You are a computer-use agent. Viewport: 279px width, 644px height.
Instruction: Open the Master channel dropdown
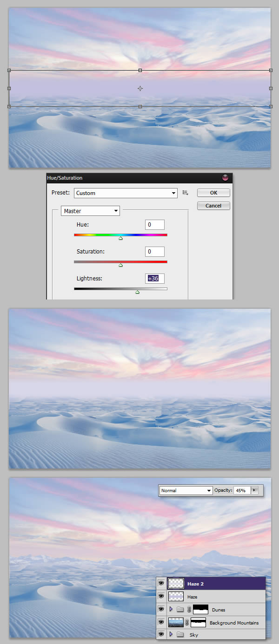90,211
